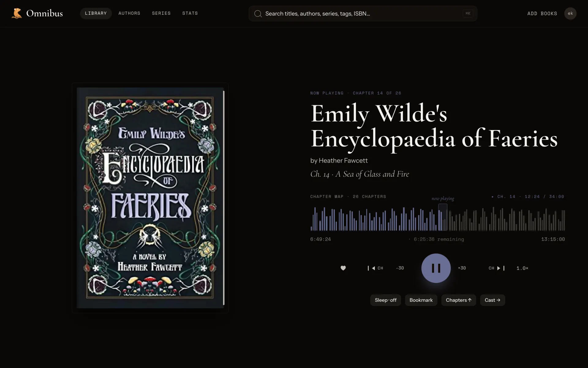Screen dimensions: 588x368
Task: Click the 'Now Playing · Chapter 14 of 26' label
Action: tap(356, 93)
